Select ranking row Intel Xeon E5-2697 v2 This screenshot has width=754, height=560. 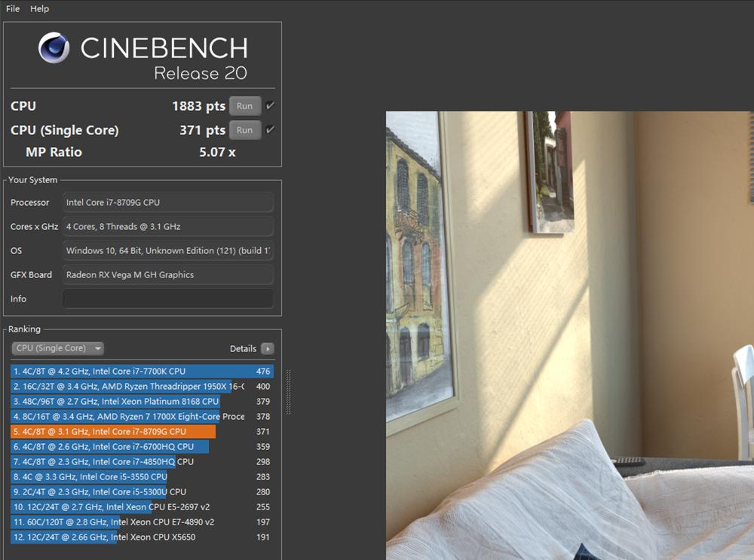click(142, 506)
